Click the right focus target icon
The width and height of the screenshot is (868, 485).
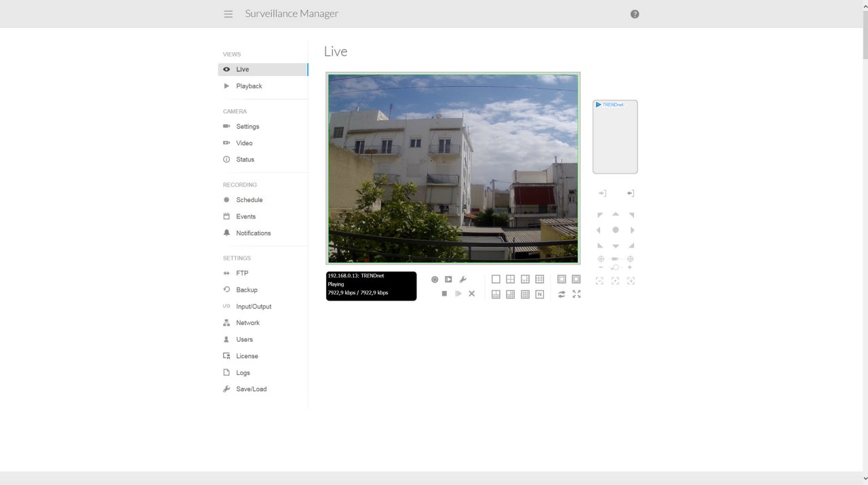(x=630, y=259)
